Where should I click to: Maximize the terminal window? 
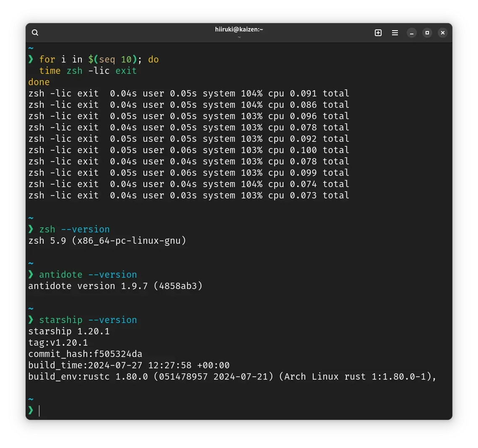pos(427,33)
